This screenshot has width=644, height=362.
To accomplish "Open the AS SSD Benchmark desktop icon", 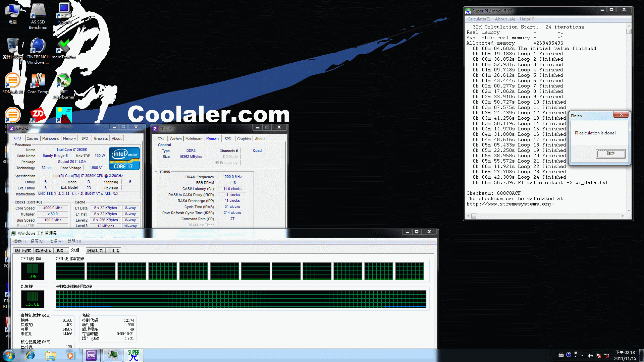I will (38, 16).
